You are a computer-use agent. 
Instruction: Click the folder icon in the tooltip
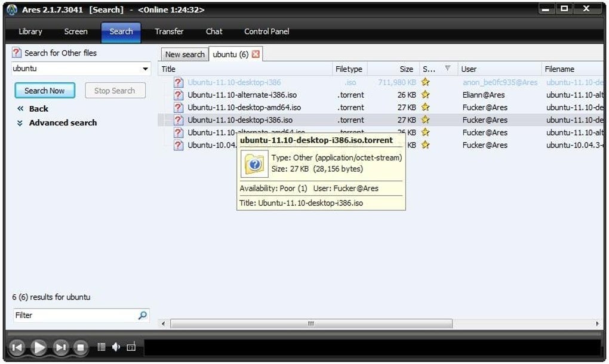point(254,164)
